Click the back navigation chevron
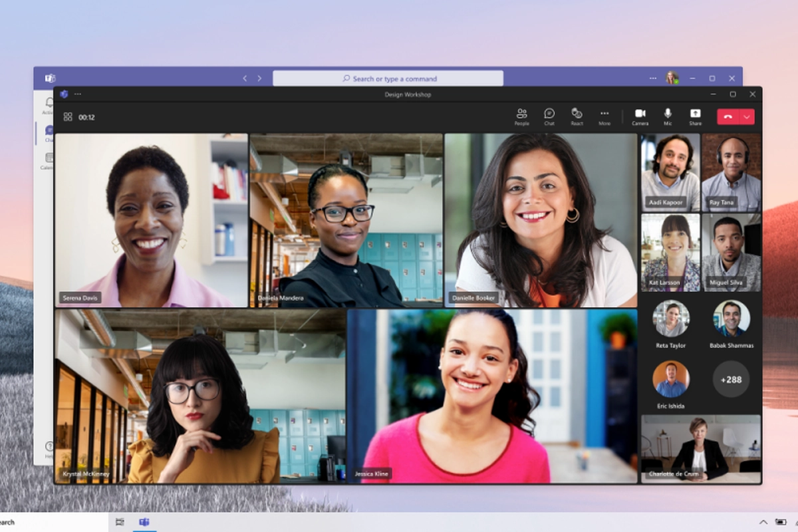 (x=245, y=78)
